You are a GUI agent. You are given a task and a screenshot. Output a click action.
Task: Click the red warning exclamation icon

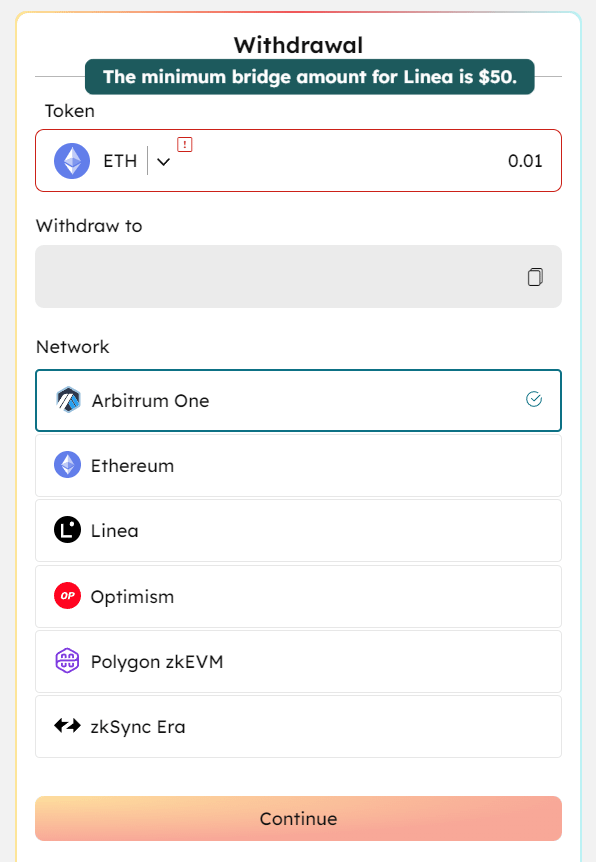[185, 145]
